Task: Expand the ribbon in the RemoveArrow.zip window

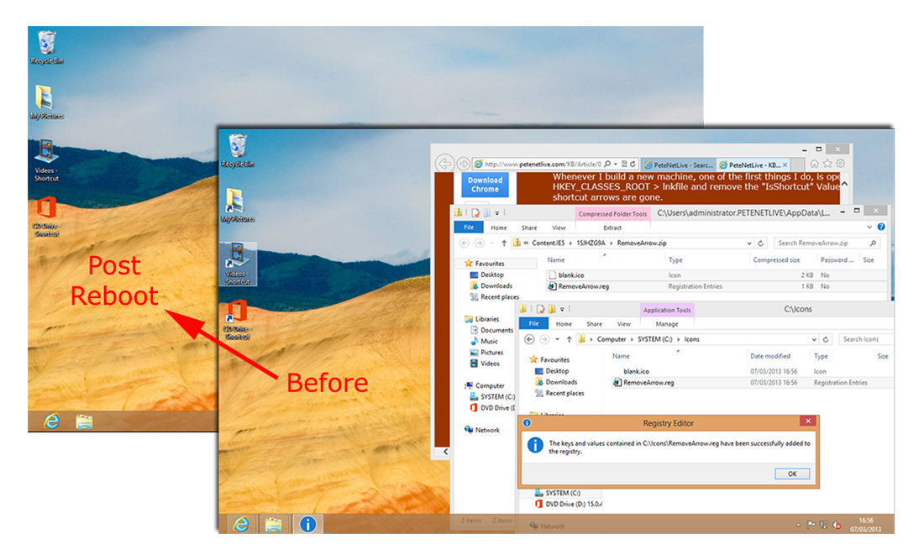Action: coord(869,227)
